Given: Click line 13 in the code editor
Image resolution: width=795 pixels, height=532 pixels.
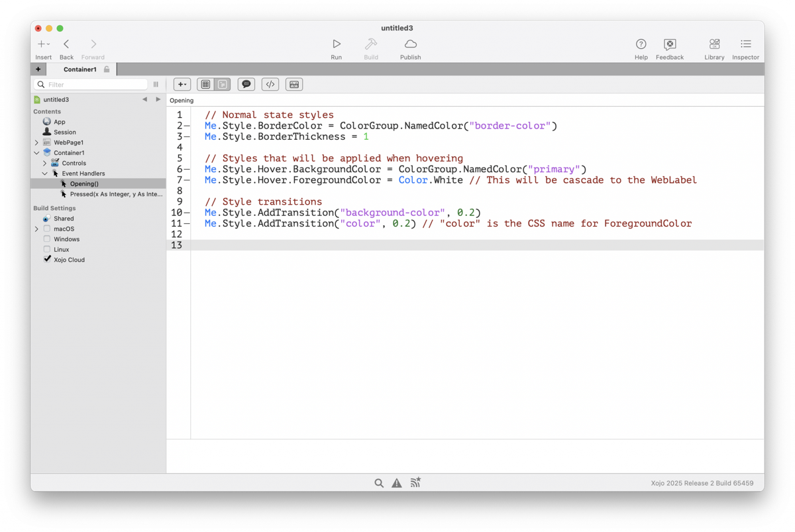Looking at the screenshot, I should pos(477,245).
